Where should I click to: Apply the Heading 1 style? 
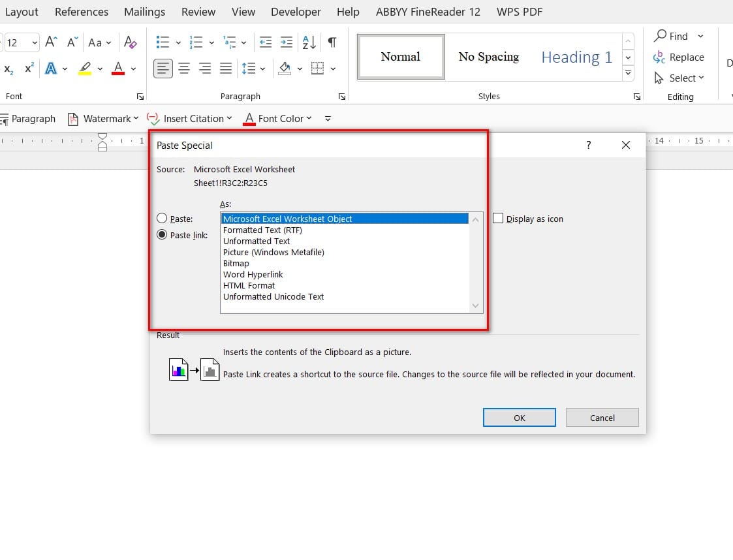click(577, 57)
